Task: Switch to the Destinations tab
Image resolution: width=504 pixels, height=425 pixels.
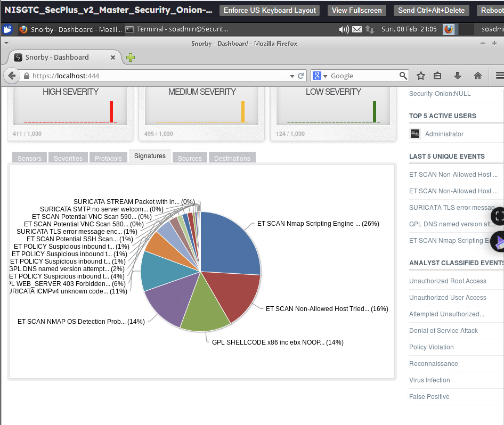Action: click(x=232, y=158)
